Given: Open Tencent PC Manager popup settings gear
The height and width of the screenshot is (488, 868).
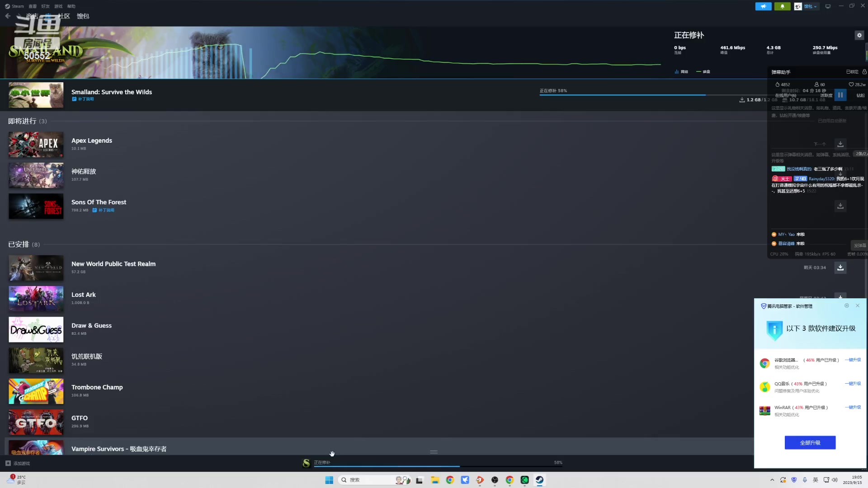Looking at the screenshot, I should 847,306.
